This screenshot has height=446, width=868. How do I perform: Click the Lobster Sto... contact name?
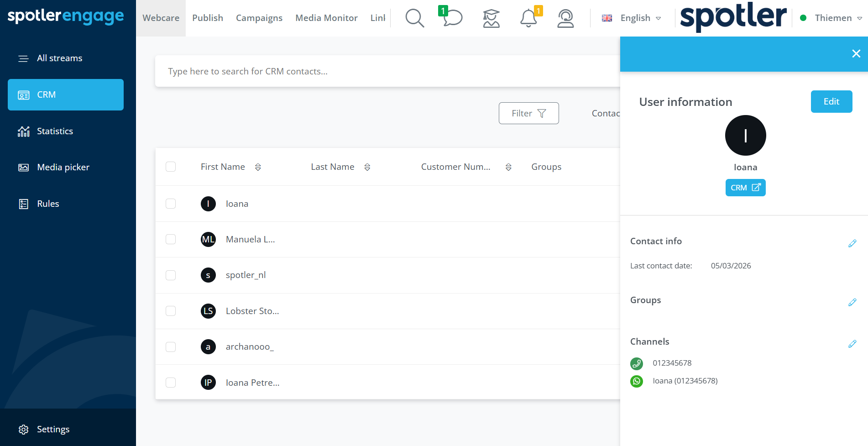pyautogui.click(x=252, y=311)
